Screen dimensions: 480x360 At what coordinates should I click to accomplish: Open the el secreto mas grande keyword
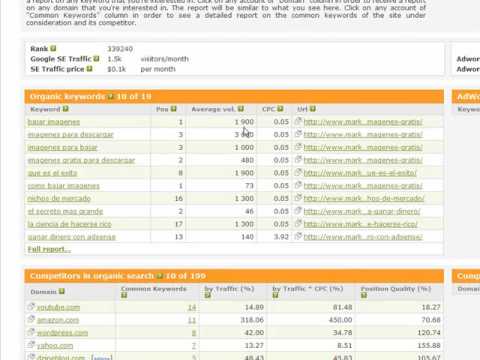[65, 211]
